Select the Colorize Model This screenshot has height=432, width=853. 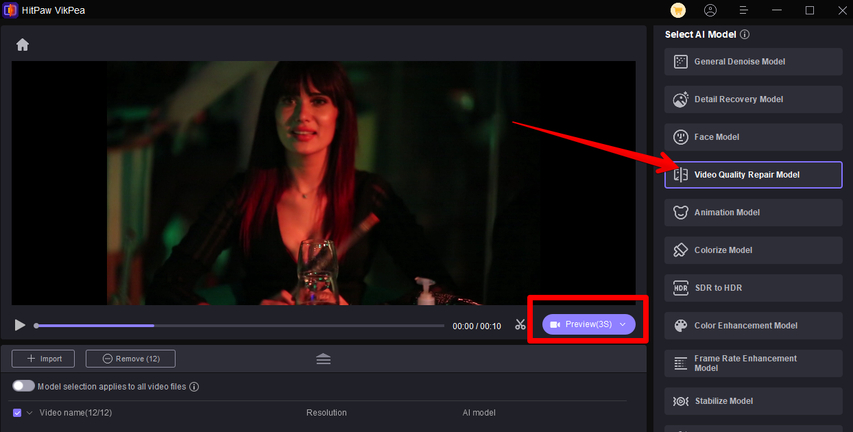tap(753, 250)
